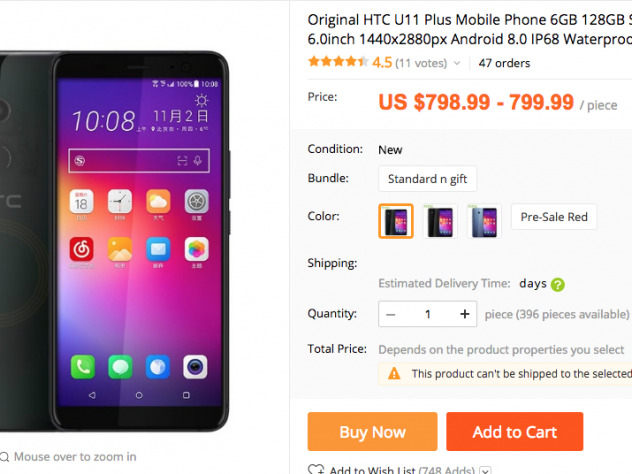Choose the blue phone color thumbnail

484,221
